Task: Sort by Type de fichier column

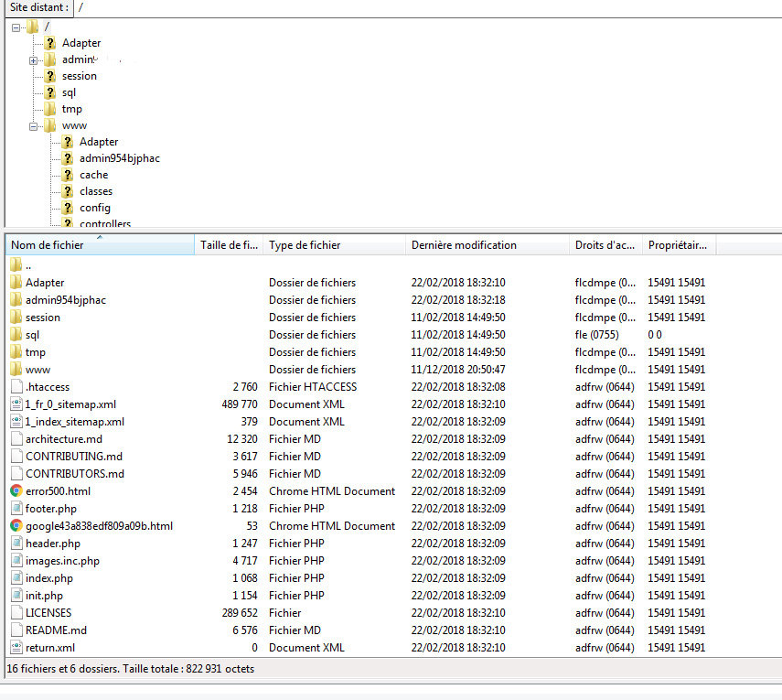Action: [335, 245]
